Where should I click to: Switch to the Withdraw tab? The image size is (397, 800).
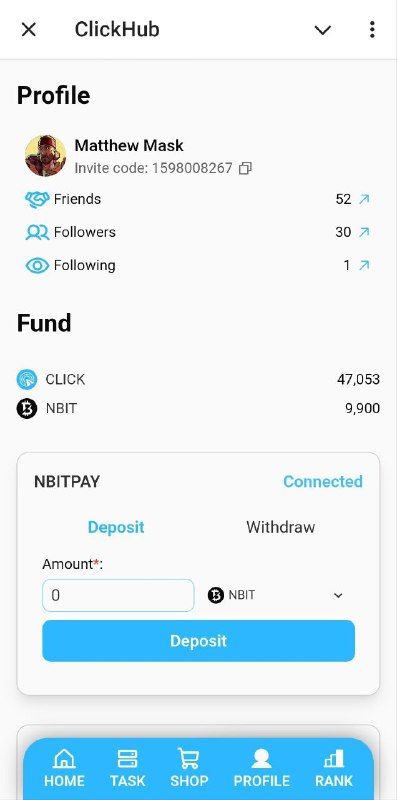(x=280, y=527)
